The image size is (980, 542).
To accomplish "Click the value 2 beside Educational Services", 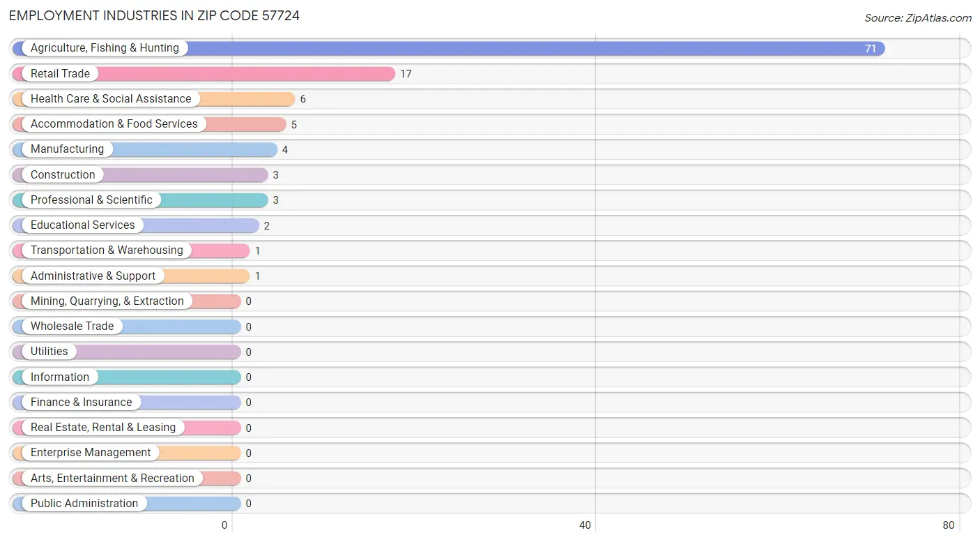I will [x=267, y=226].
